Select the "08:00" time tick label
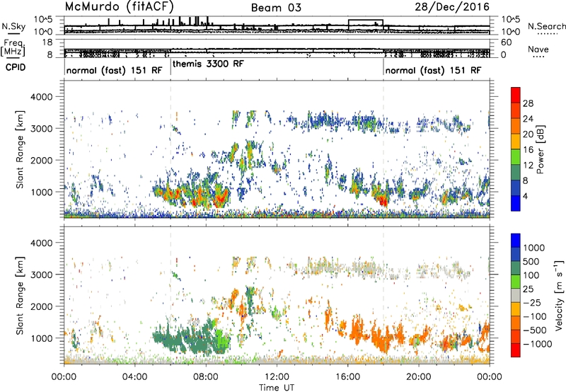566x392 pixels. (x=206, y=377)
